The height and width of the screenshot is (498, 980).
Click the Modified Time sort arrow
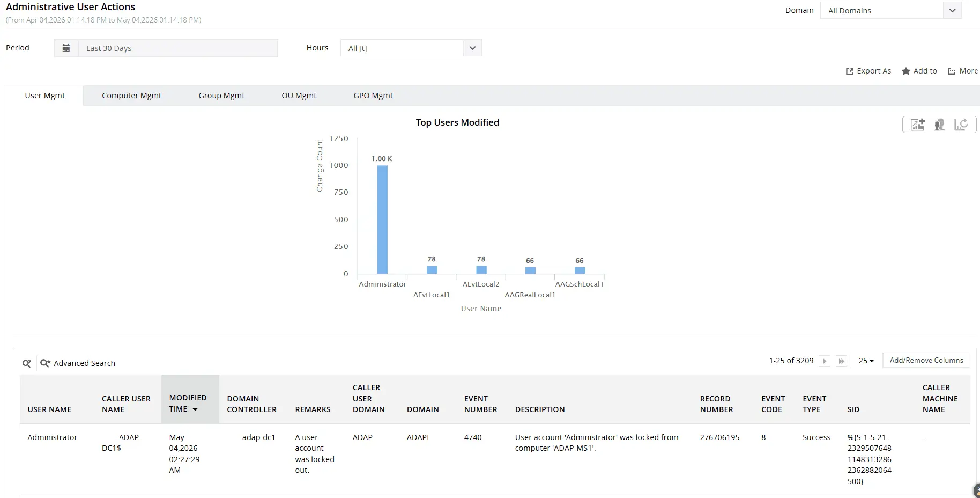point(195,409)
